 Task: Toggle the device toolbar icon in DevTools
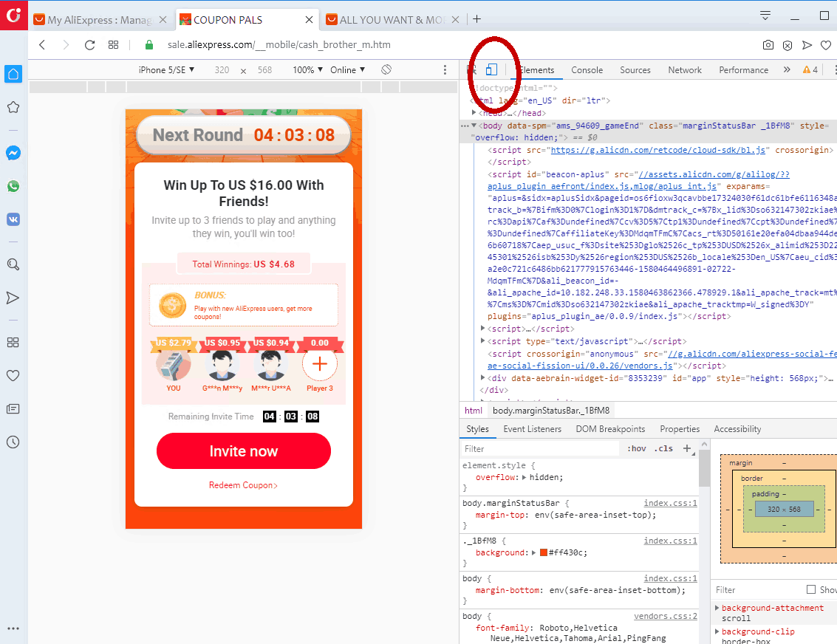[x=491, y=69]
